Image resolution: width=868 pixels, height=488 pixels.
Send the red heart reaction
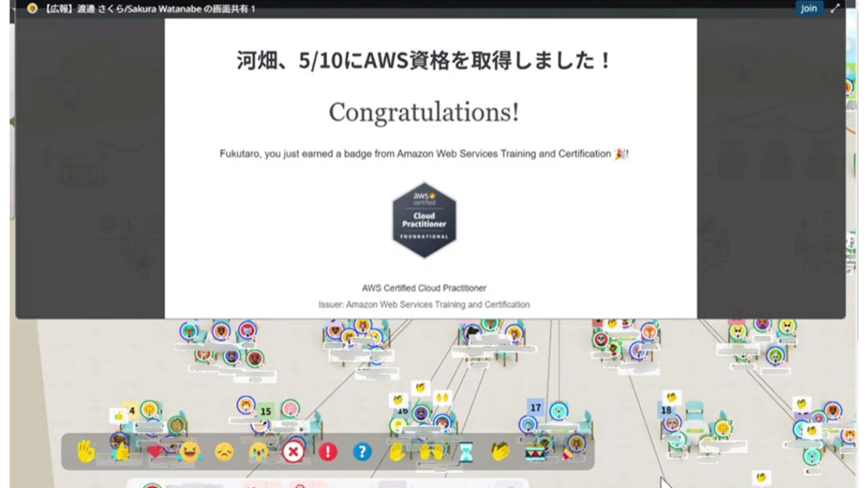156,451
